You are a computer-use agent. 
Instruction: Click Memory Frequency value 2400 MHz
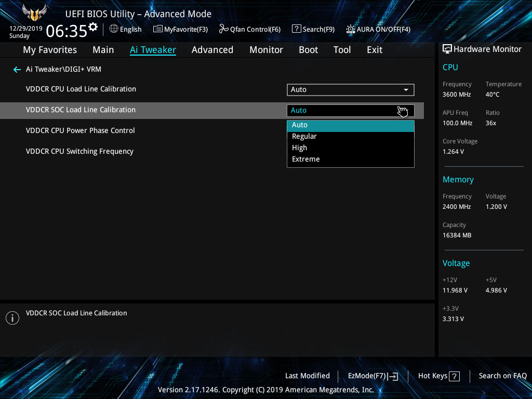coord(457,207)
